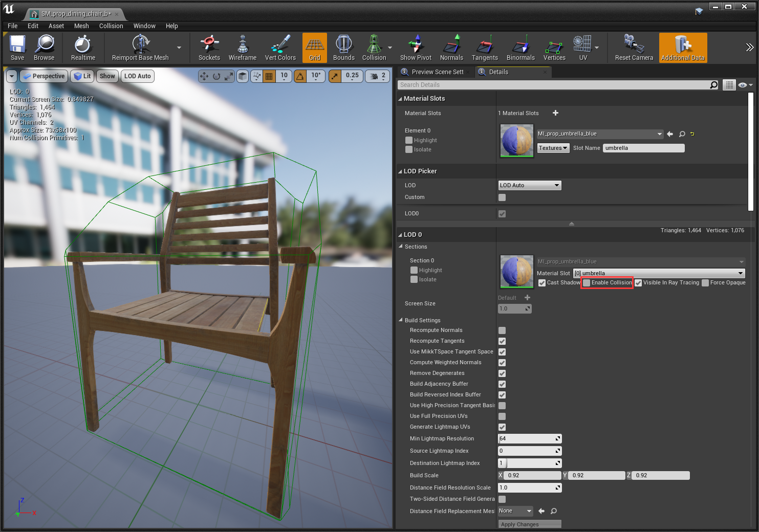This screenshot has width=759, height=532.
Task: Click the Lit view mode button
Action: click(82, 76)
